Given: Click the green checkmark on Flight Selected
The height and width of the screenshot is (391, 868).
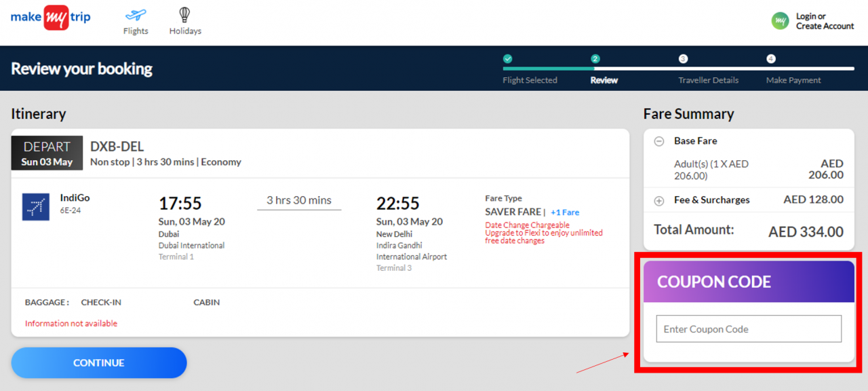Looking at the screenshot, I should pyautogui.click(x=507, y=59).
